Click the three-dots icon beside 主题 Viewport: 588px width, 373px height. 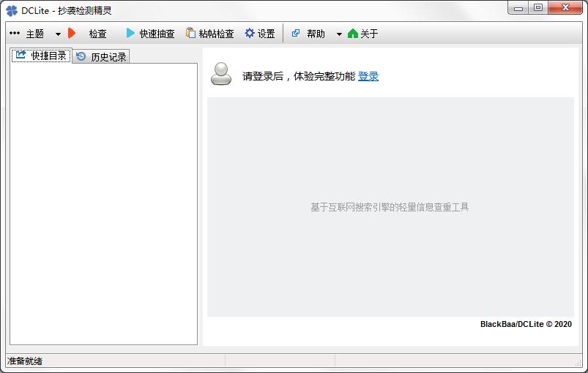15,33
